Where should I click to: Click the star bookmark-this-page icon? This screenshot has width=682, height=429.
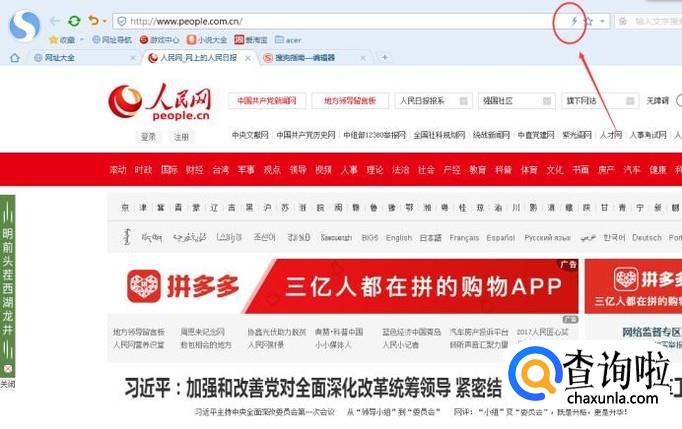pos(588,21)
